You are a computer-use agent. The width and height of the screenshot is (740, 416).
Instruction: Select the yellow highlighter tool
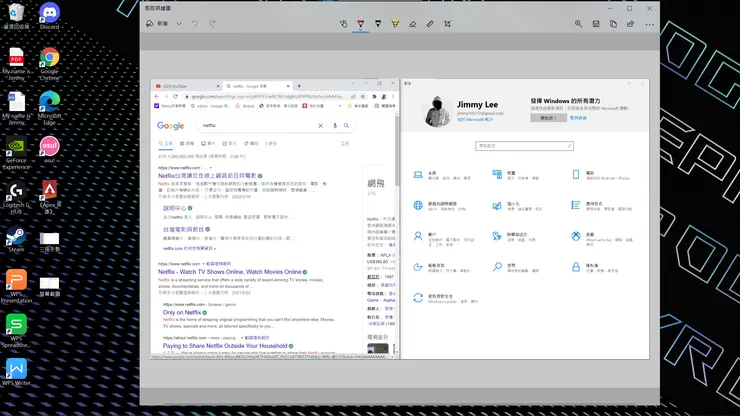pos(395,24)
